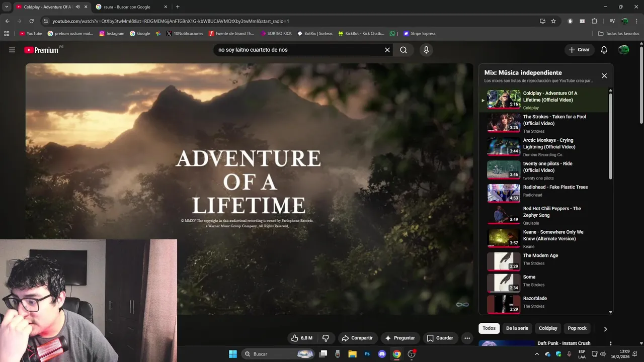
Task: Open more actions ellipsis under video
Action: pyautogui.click(x=467, y=338)
